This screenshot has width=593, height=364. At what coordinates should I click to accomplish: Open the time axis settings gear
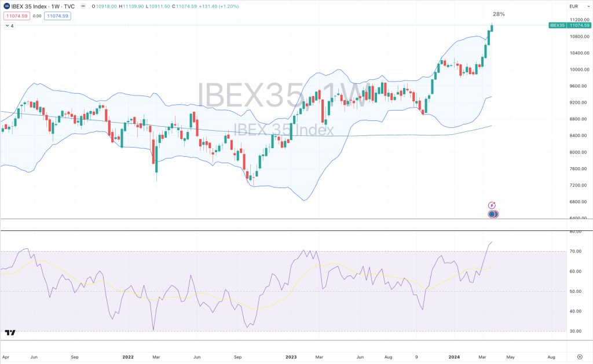click(579, 357)
